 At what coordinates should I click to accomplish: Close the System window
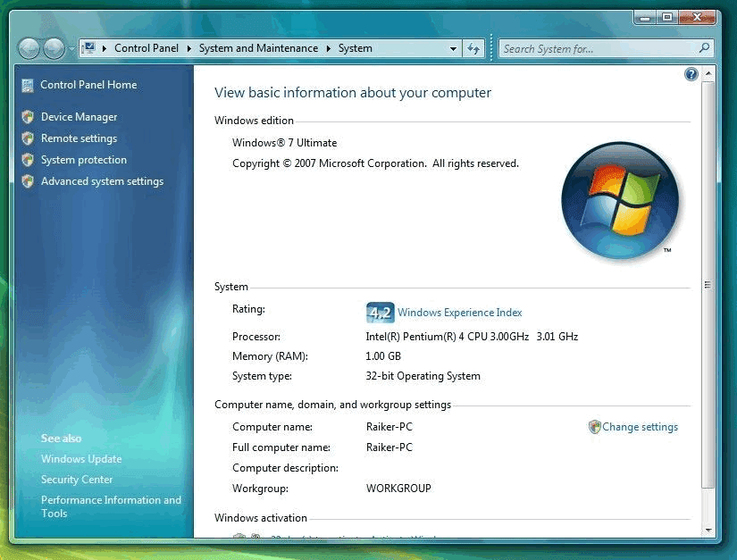[697, 18]
